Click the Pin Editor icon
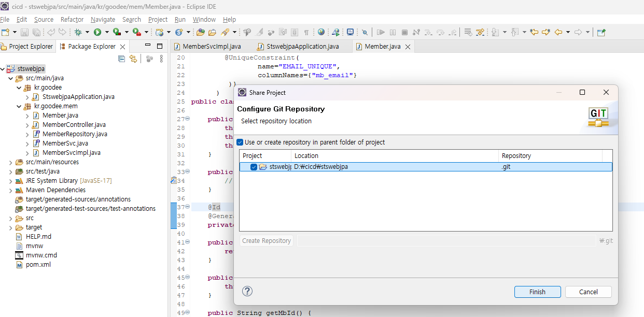Image resolution: width=644 pixels, height=317 pixels. click(x=601, y=32)
